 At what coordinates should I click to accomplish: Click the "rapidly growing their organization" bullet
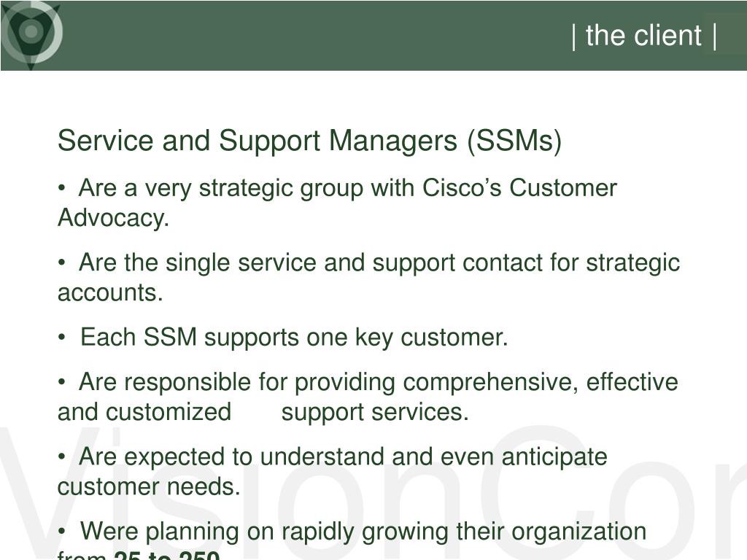pos(352,539)
